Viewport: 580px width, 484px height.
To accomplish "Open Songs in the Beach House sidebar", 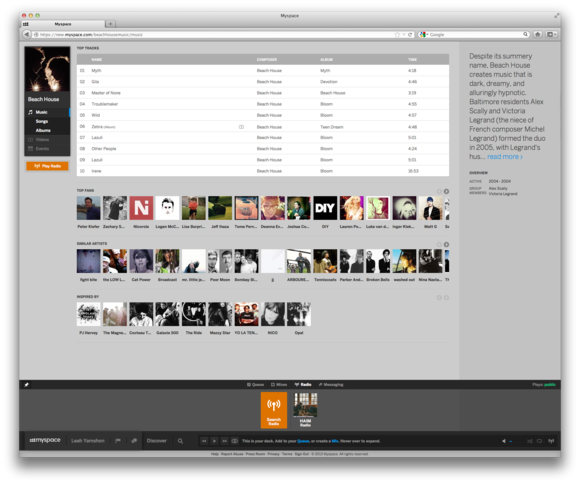I will pos(42,121).
